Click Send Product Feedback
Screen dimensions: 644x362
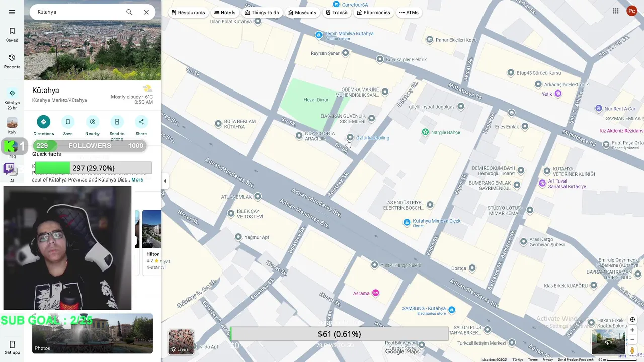click(x=576, y=360)
